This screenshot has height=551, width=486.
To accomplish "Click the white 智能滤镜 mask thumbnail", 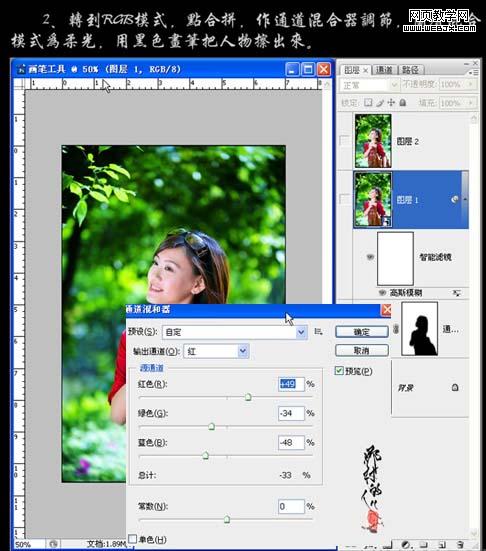I will point(395,258).
